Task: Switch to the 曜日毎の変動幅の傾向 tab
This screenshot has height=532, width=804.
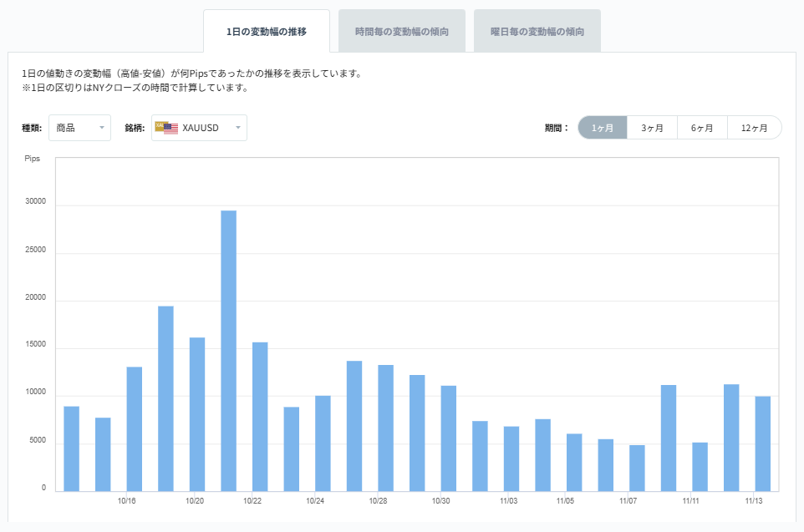Action: point(537,30)
